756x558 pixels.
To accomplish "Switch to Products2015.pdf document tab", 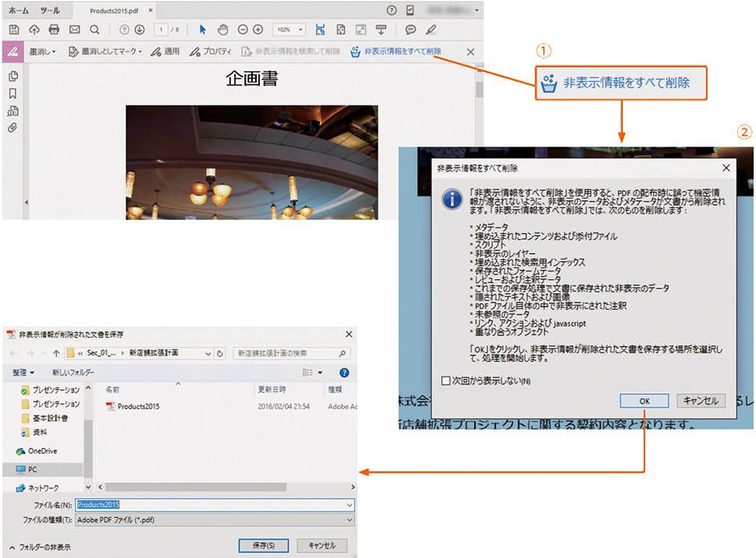I will pos(113,10).
